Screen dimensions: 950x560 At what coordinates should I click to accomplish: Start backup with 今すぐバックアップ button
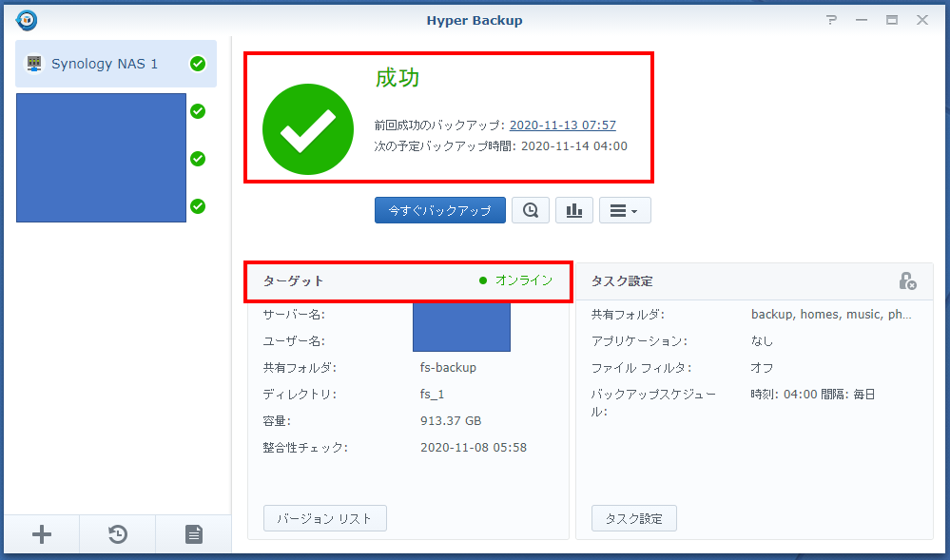point(440,210)
